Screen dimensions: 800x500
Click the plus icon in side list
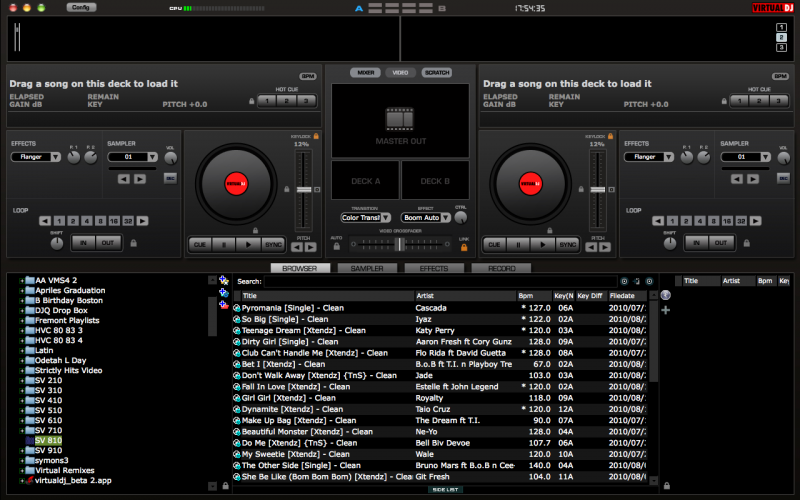[665, 310]
